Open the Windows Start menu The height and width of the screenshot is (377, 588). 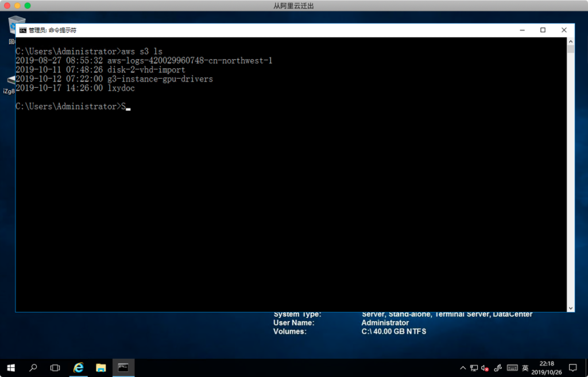click(11, 367)
